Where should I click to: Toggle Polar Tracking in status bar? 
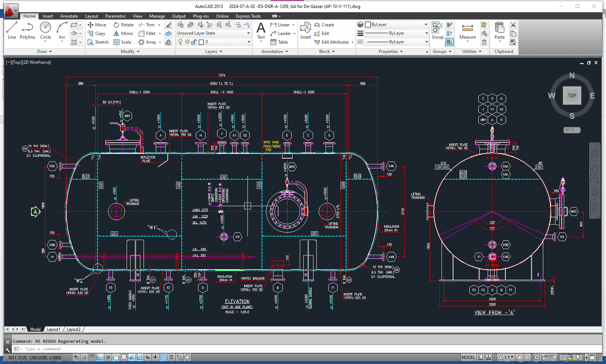point(108,357)
